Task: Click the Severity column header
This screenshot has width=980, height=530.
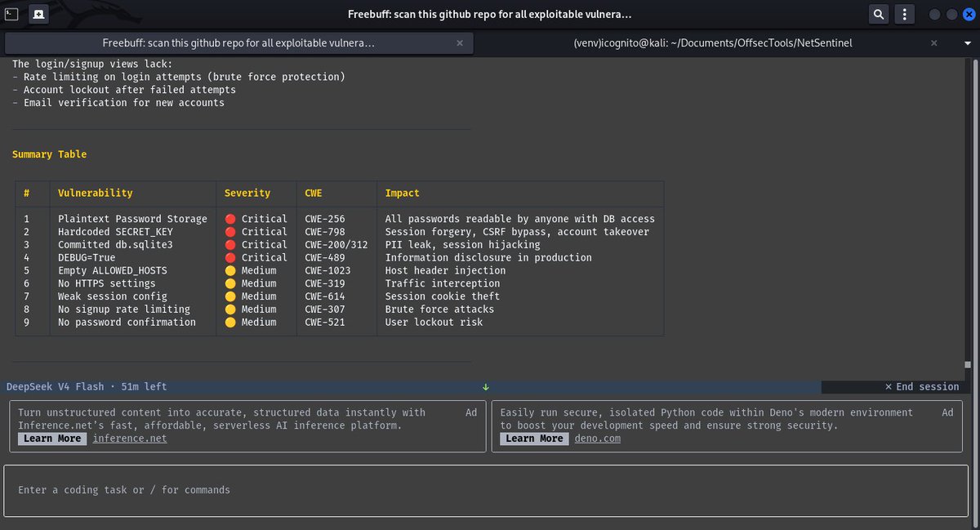Action: point(247,194)
